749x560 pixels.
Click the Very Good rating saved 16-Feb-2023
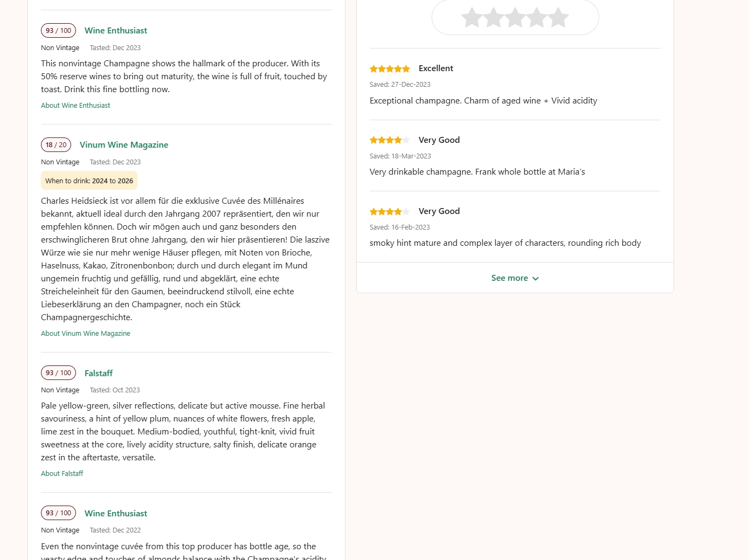click(390, 211)
